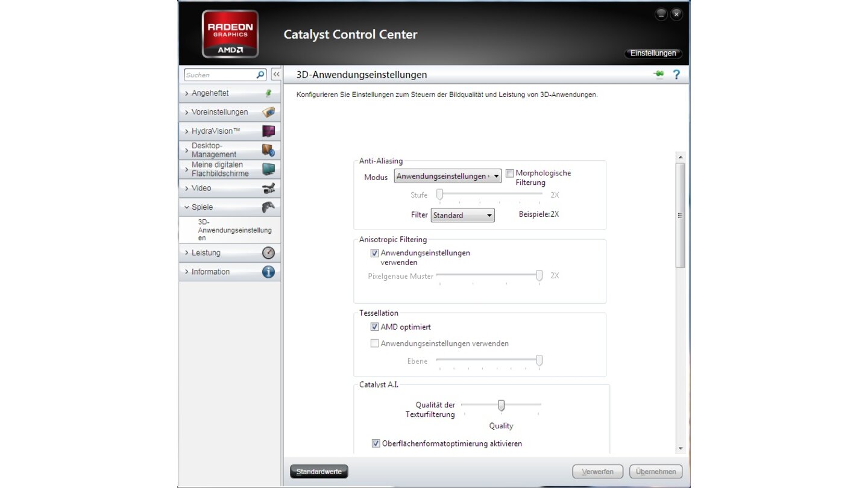
Task: Toggle tessellation Anwendungseinstellungen verwenden checkbox
Action: (374, 343)
